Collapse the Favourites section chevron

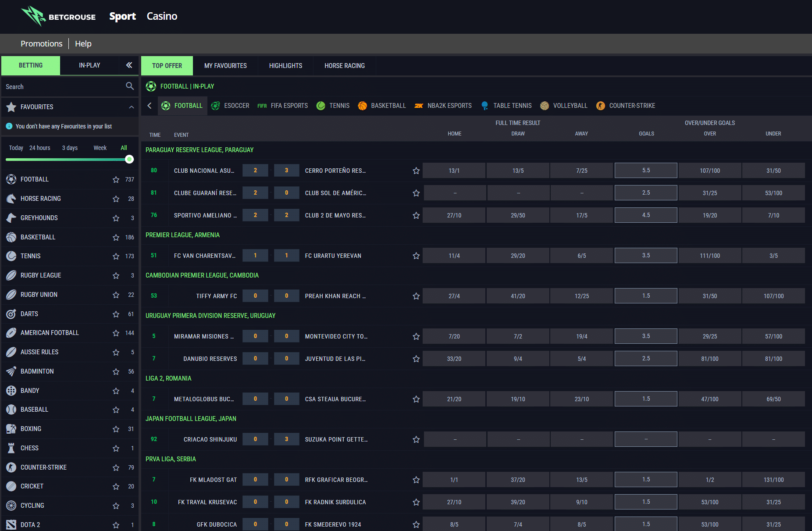[x=131, y=107]
